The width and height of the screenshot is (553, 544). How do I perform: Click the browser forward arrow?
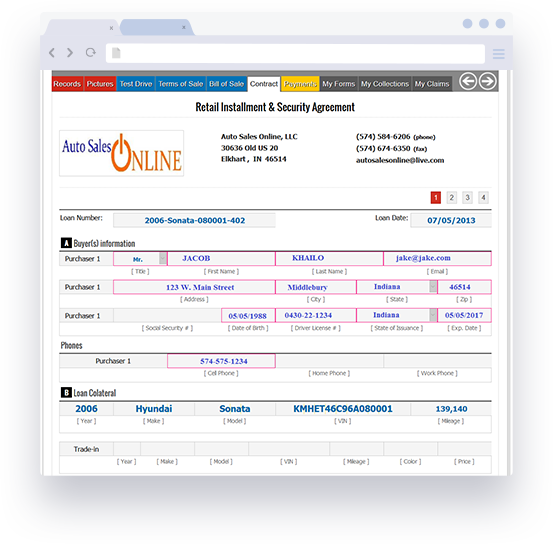tap(70, 53)
